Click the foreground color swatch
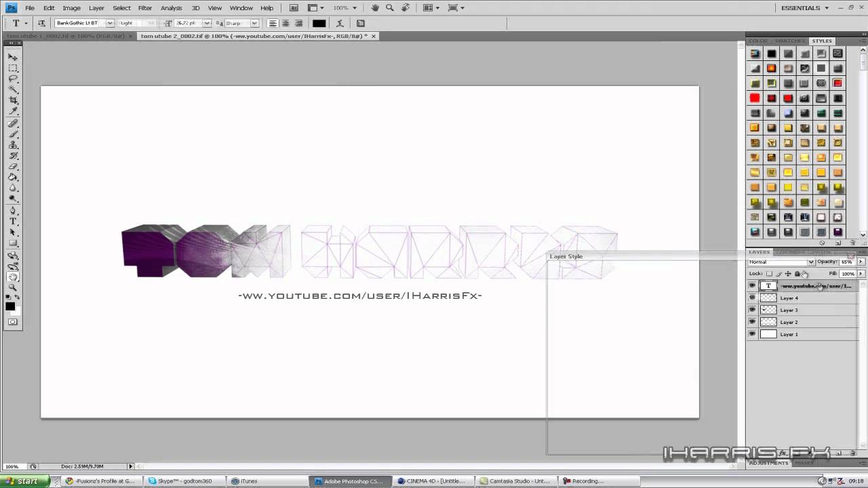 10,306
